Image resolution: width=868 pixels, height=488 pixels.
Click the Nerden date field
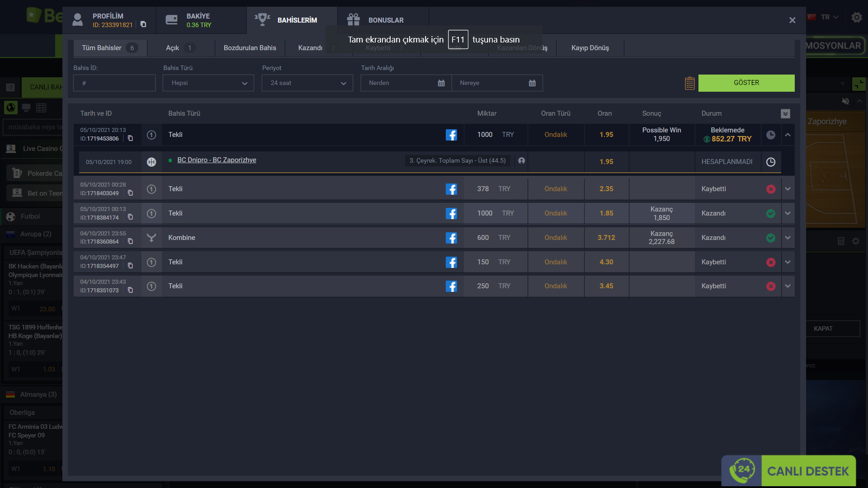[406, 83]
